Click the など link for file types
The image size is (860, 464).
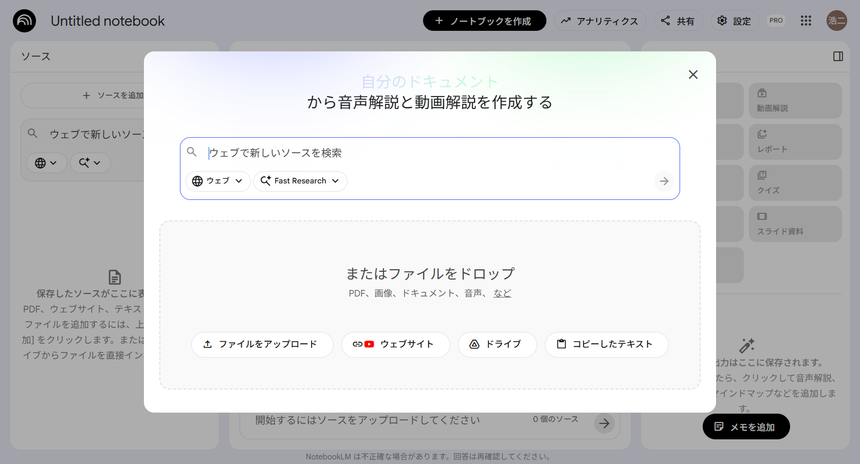coord(502,293)
